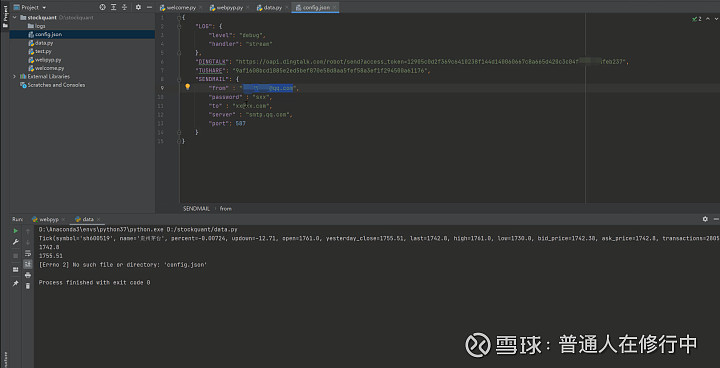This screenshot has width=720, height=368.
Task: Open webpyp.py from project tree
Action: (x=45, y=60)
